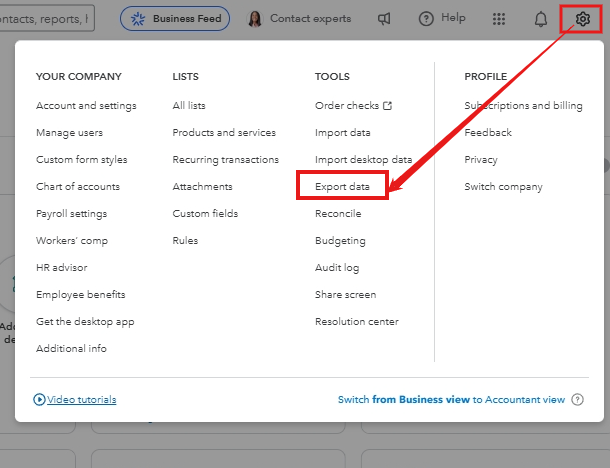The image size is (610, 468).
Task: Click the Contact experts avatar icon
Action: [x=255, y=18]
